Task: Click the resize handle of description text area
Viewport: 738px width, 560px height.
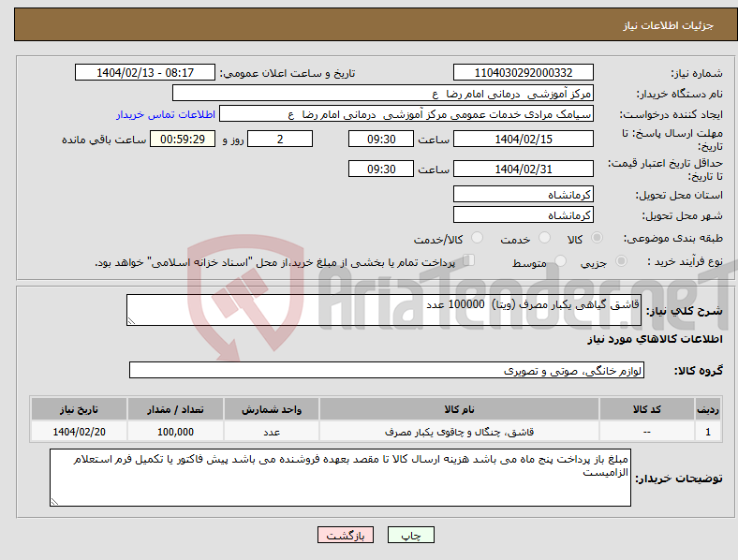Action: [x=131, y=321]
